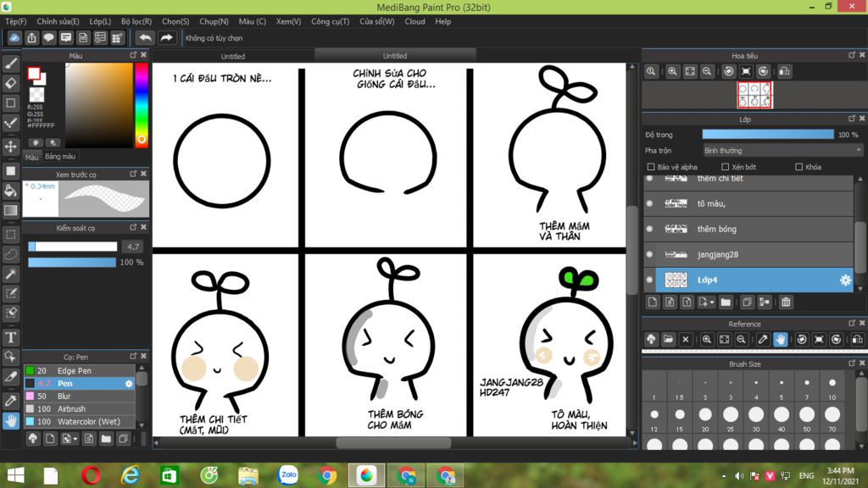The image size is (868, 488).
Task: Click the Redo arrow in toolbar
Action: point(166,37)
